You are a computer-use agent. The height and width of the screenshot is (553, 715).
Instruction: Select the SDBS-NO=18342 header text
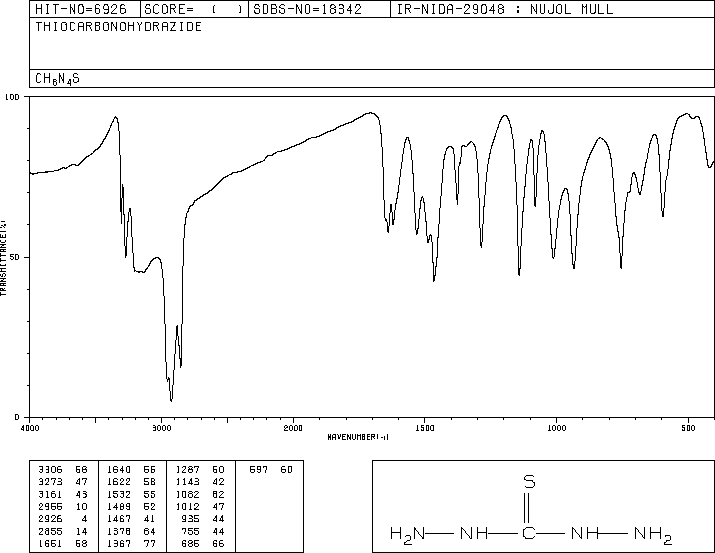(307, 9)
